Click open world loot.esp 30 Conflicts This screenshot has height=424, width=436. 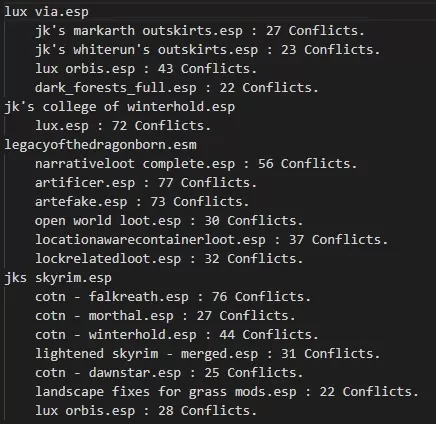tap(169, 221)
